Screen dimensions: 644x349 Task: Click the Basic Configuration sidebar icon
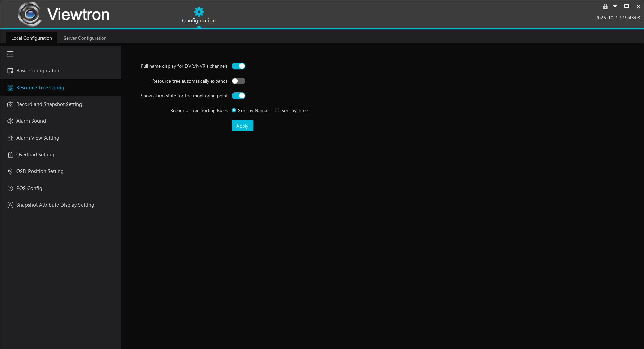(x=10, y=71)
